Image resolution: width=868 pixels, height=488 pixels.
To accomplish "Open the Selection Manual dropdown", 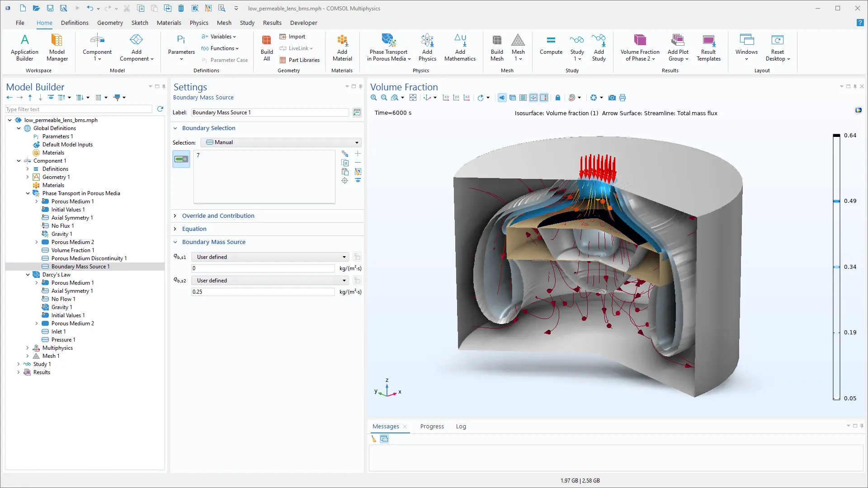I will 281,142.
